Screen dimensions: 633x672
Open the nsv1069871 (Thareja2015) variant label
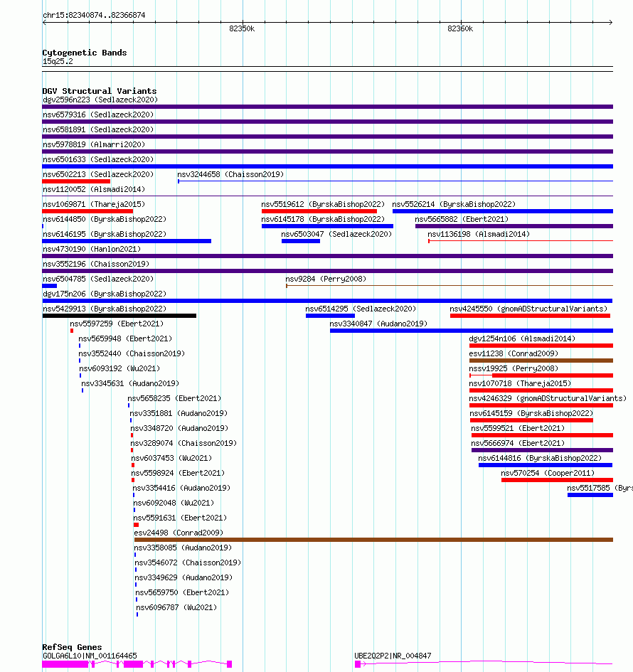pyautogui.click(x=94, y=204)
